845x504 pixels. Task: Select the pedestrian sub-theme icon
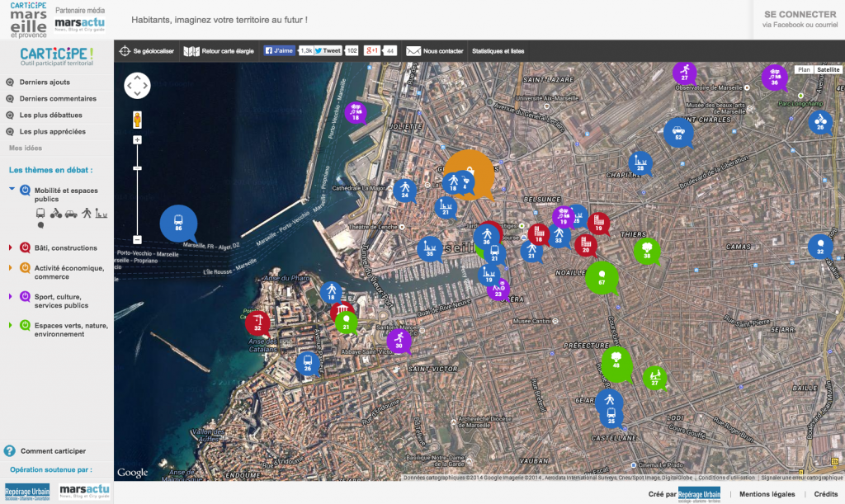86,213
